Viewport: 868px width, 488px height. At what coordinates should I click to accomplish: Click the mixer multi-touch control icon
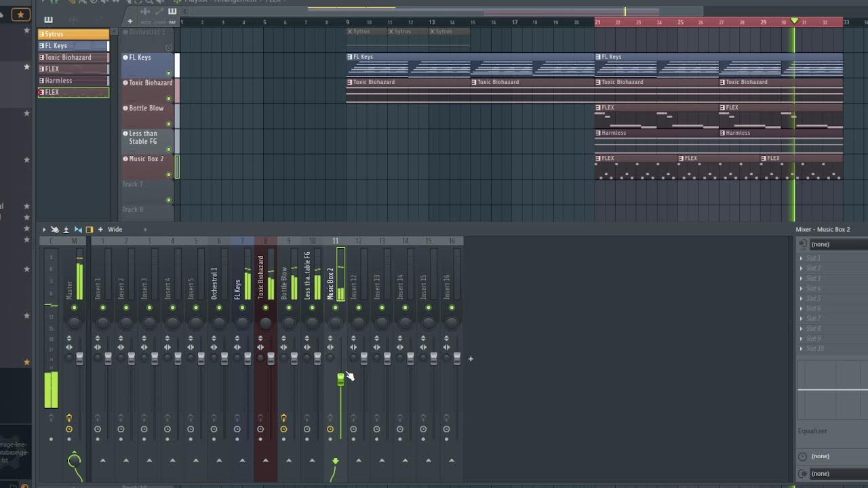(55, 230)
